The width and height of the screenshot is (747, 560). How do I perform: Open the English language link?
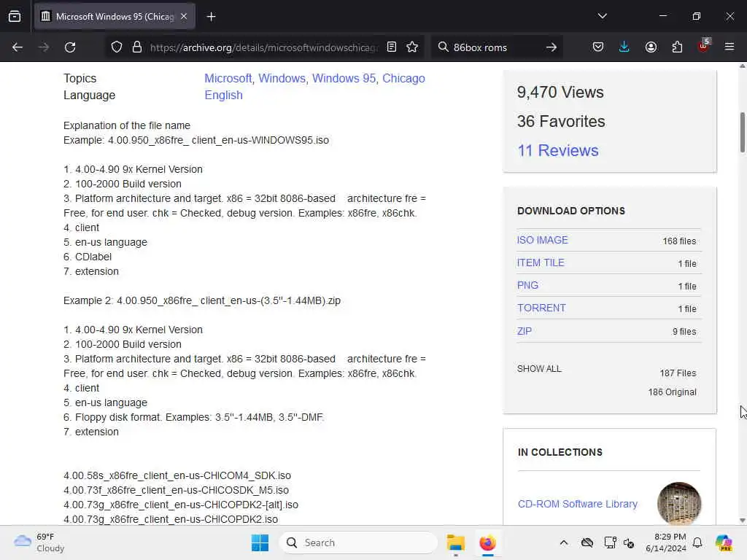[223, 96]
